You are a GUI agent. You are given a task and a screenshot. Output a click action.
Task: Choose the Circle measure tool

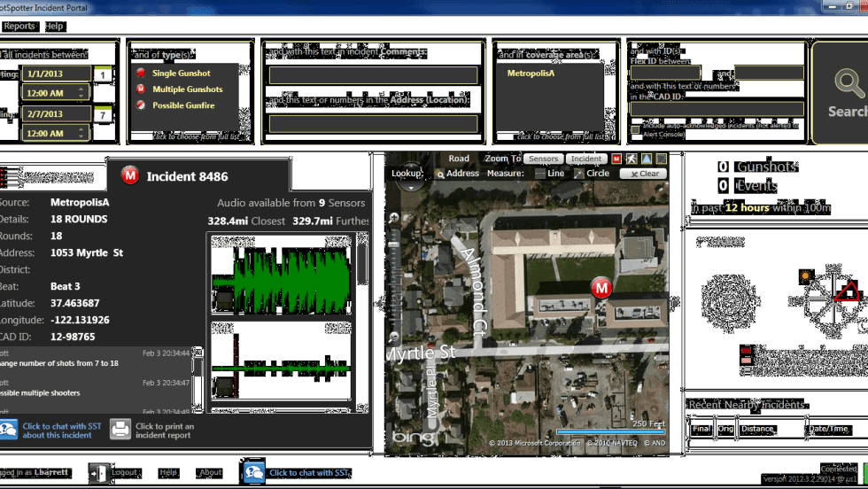pos(578,174)
